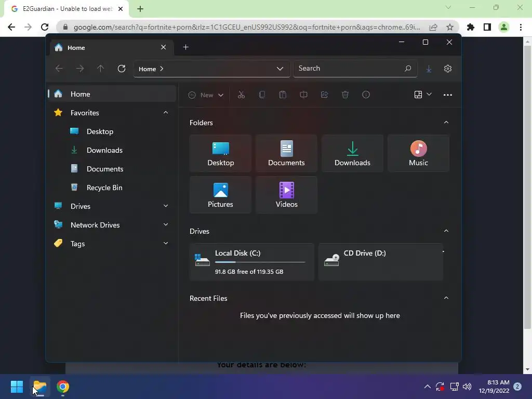Expand the Drives sidebar section
This screenshot has height=399, width=532.
[x=166, y=206]
